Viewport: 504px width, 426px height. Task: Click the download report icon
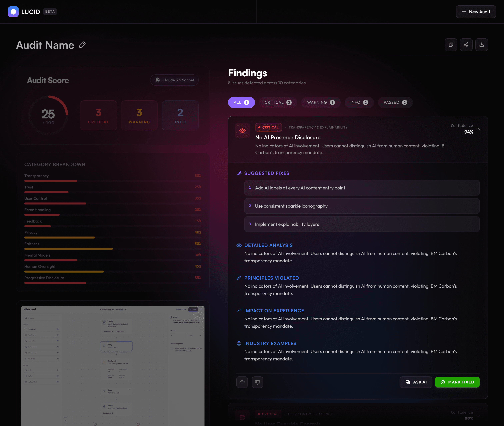point(481,45)
